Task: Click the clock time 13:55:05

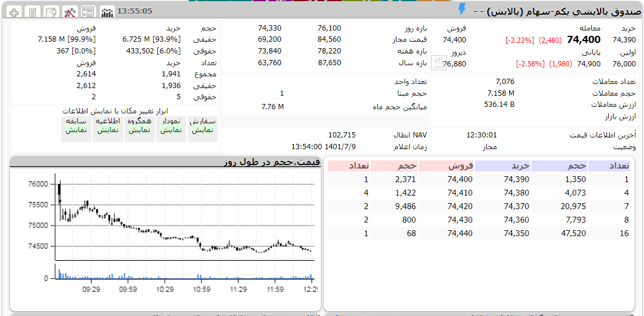Action: pyautogui.click(x=135, y=11)
